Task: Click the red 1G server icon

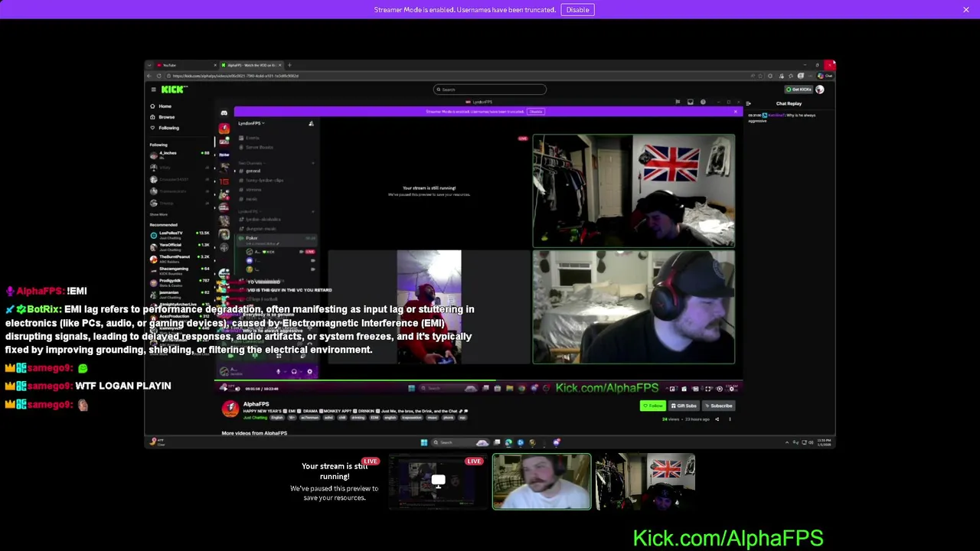Action: coord(224,181)
